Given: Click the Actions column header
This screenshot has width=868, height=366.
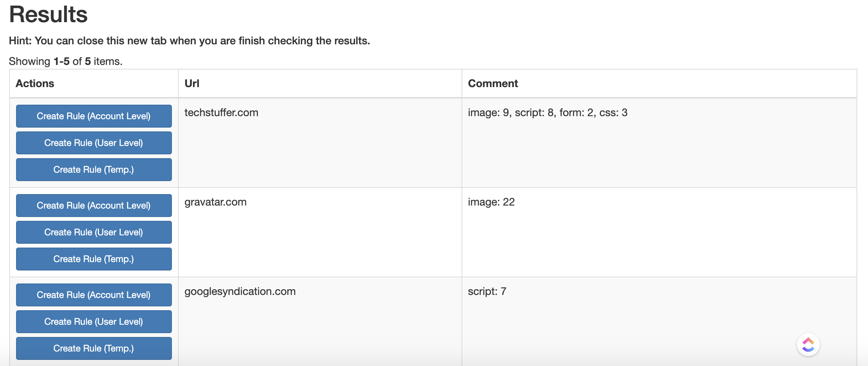Looking at the screenshot, I should (35, 83).
